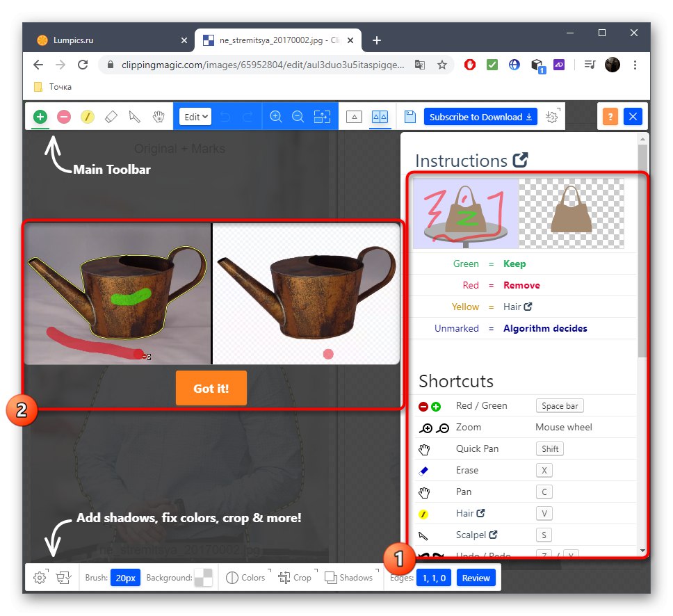This screenshot has width=673, height=616.
Task: Select the red Remove marker tool
Action: click(x=63, y=117)
